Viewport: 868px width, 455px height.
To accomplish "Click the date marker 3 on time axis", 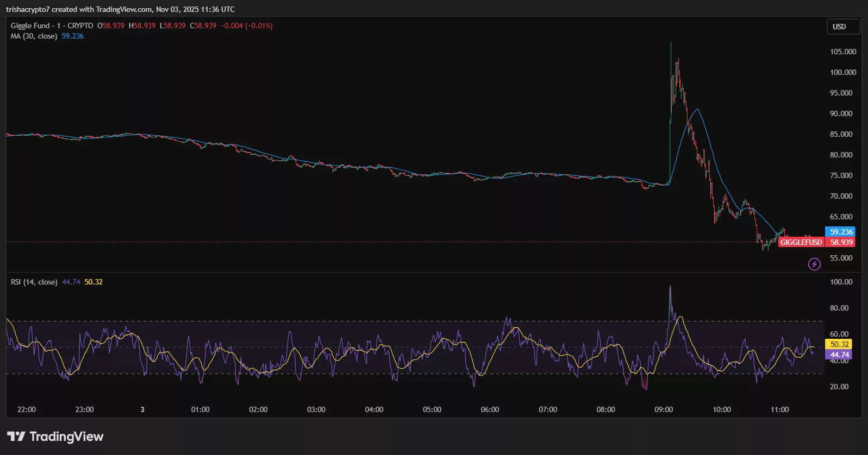I will click(x=142, y=409).
